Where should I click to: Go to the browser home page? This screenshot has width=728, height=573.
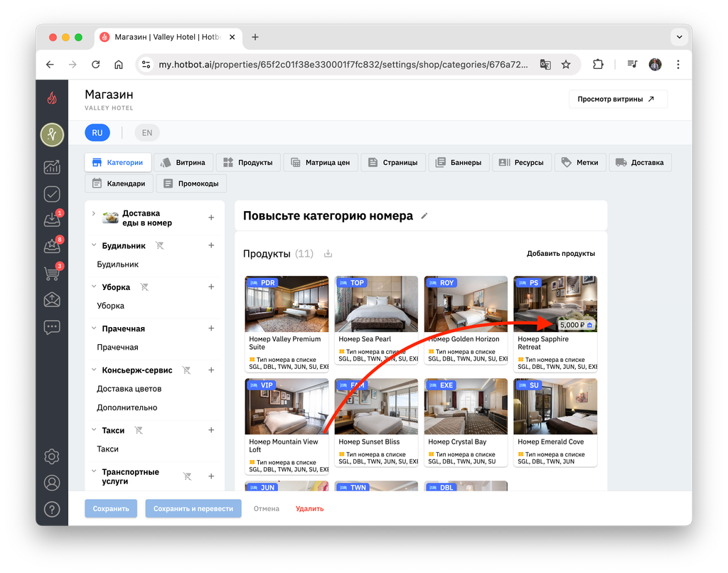(119, 65)
